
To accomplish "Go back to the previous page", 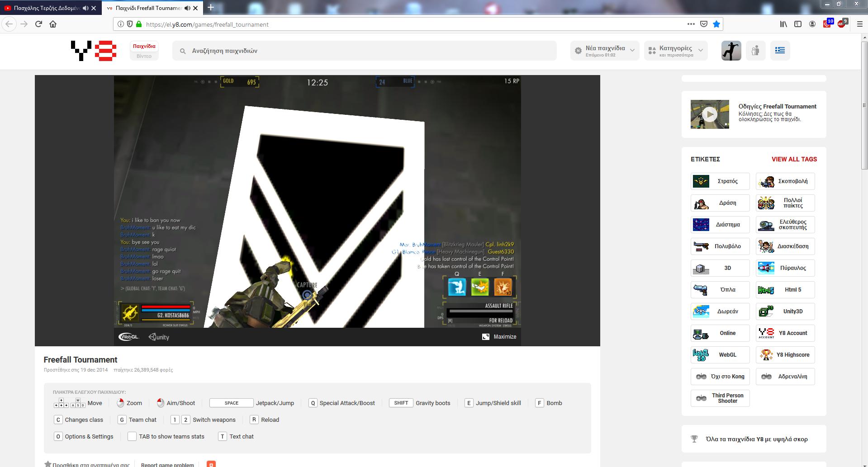I will [x=9, y=24].
